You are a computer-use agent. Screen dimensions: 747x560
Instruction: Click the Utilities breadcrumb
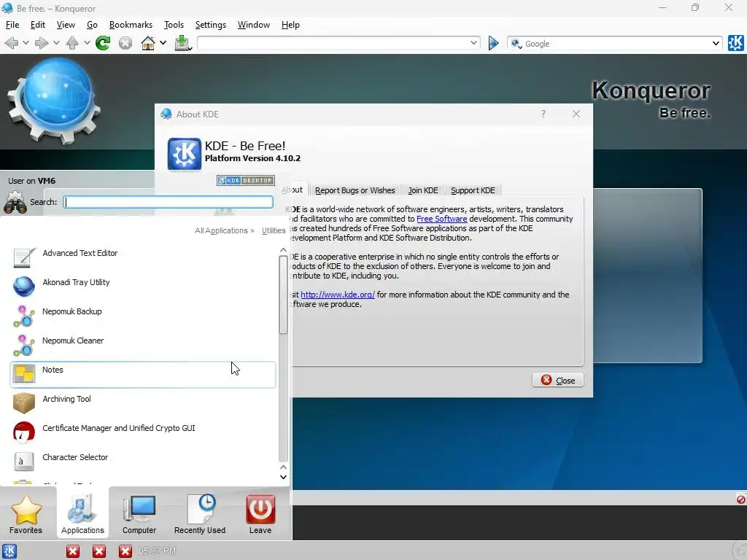pyautogui.click(x=274, y=230)
